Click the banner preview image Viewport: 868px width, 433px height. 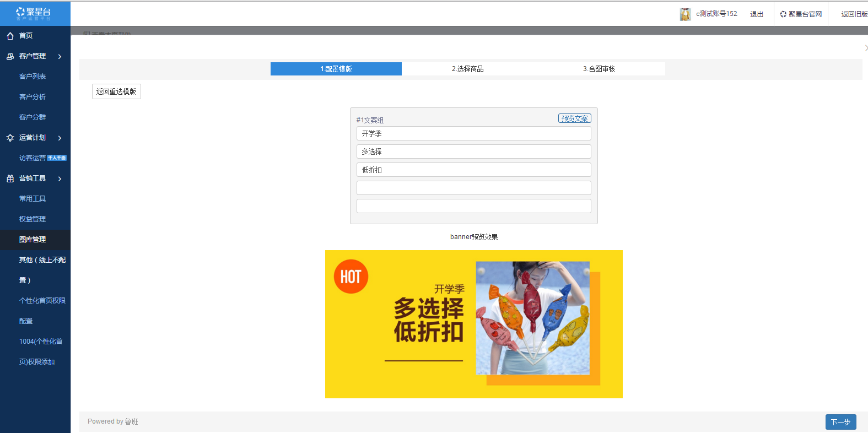pyautogui.click(x=473, y=324)
